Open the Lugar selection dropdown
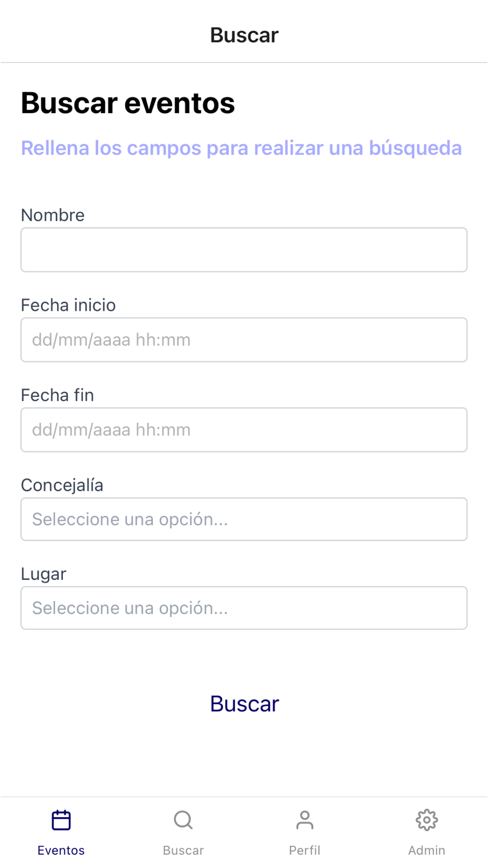This screenshot has height=868, width=488. click(x=244, y=608)
